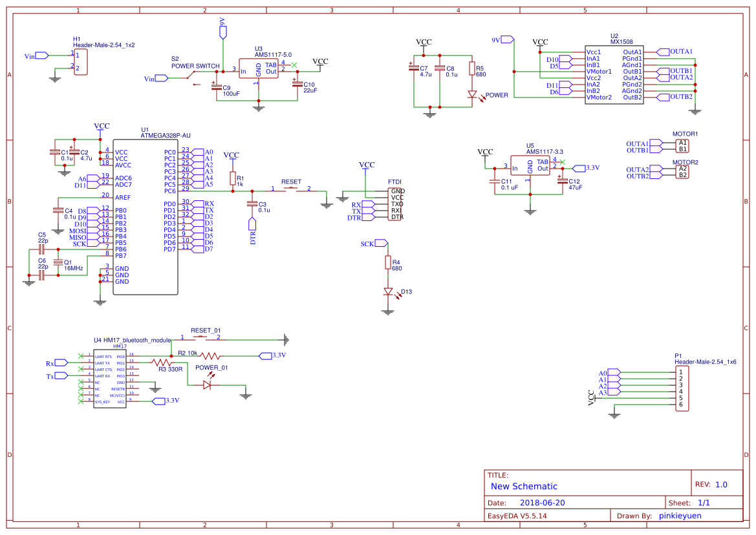
Task: Select the ATMEGA328P-AU microcontroller chip
Action: coord(146,217)
